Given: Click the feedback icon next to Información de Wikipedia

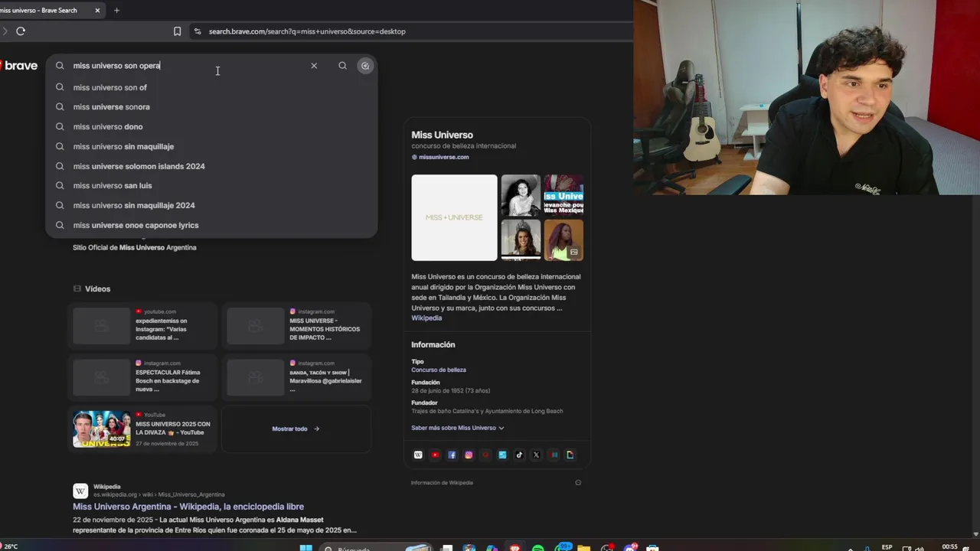Looking at the screenshot, I should [x=578, y=483].
